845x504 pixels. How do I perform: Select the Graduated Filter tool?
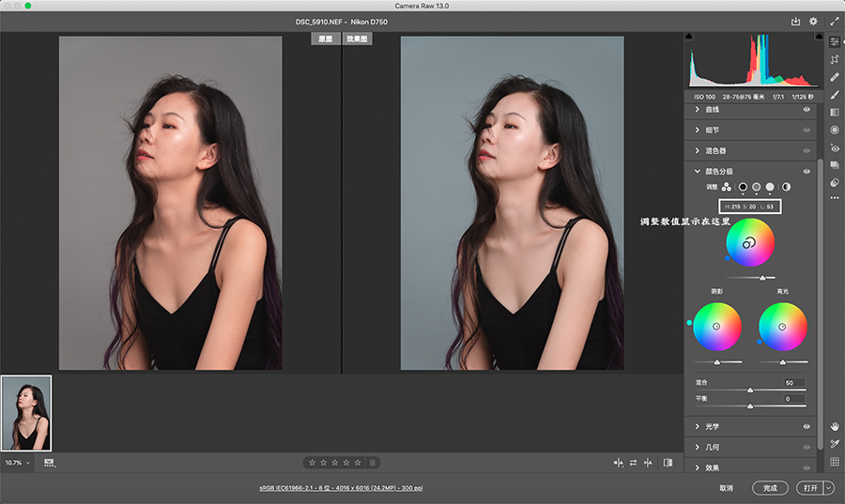click(834, 113)
